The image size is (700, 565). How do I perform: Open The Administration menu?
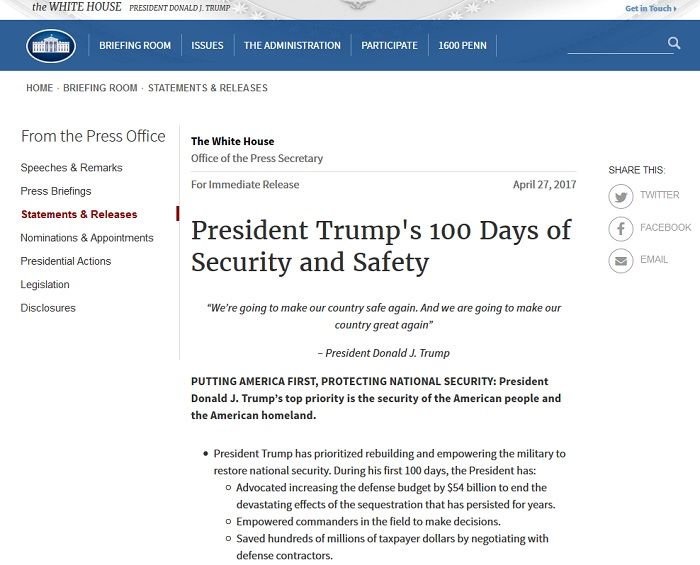coord(292,46)
